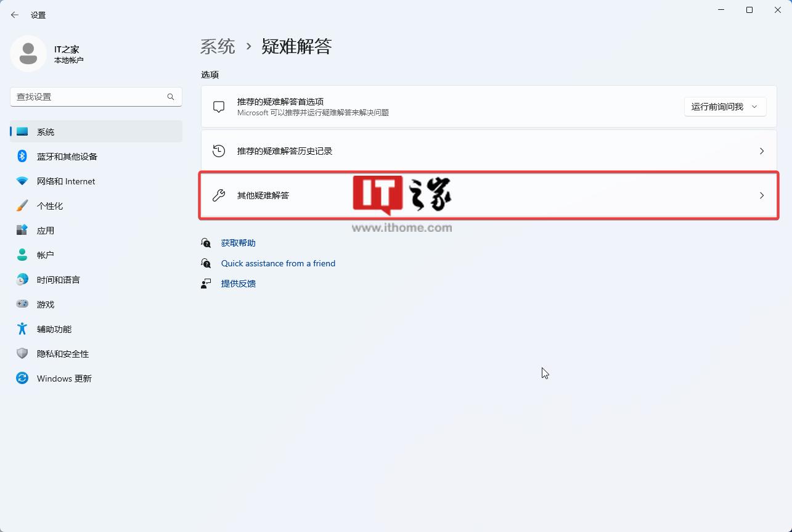
Task: Focus the 查找设置 search field
Action: point(96,97)
